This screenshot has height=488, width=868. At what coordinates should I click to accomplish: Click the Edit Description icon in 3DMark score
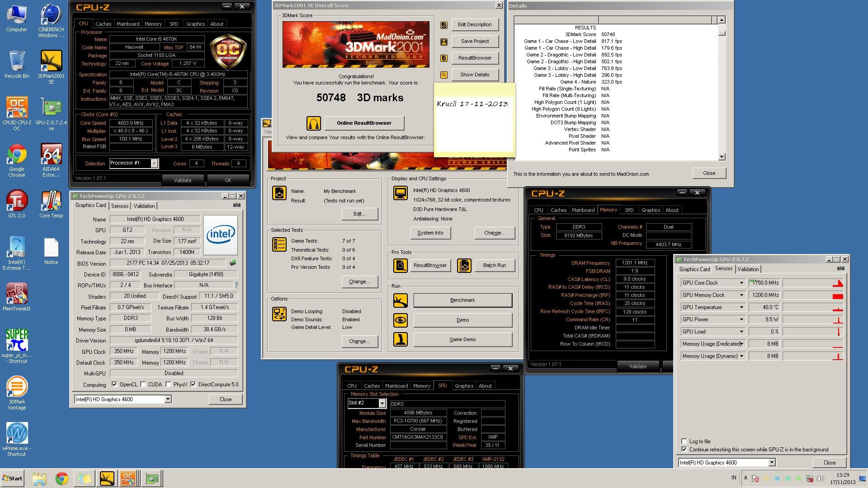tap(444, 25)
